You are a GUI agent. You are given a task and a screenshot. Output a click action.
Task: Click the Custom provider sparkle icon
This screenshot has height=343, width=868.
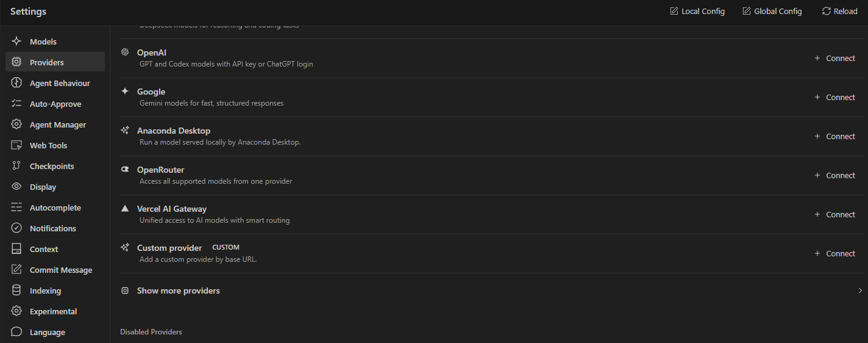[125, 248]
